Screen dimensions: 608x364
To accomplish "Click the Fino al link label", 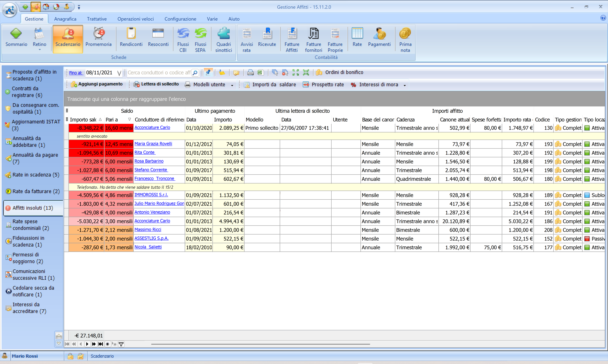I will pos(76,73).
